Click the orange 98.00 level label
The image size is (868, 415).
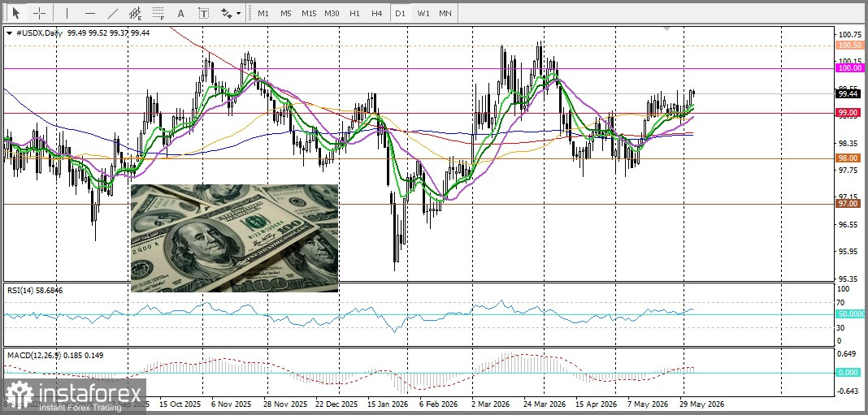848,158
